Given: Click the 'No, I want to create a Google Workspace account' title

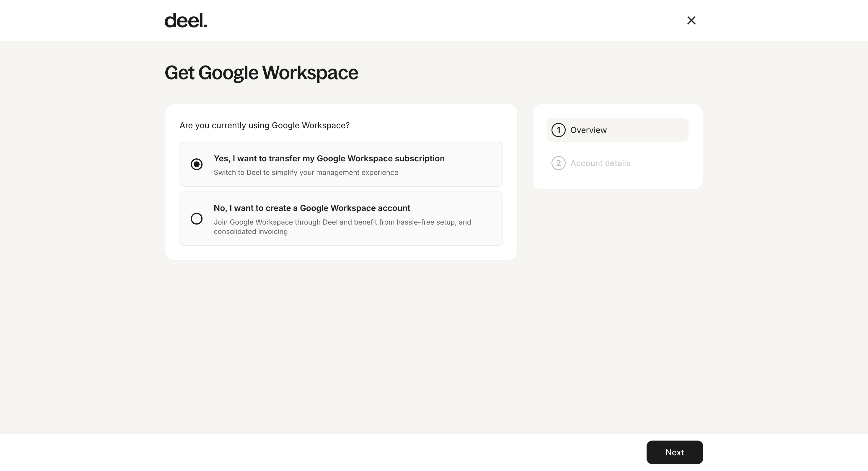Looking at the screenshot, I should (312, 208).
